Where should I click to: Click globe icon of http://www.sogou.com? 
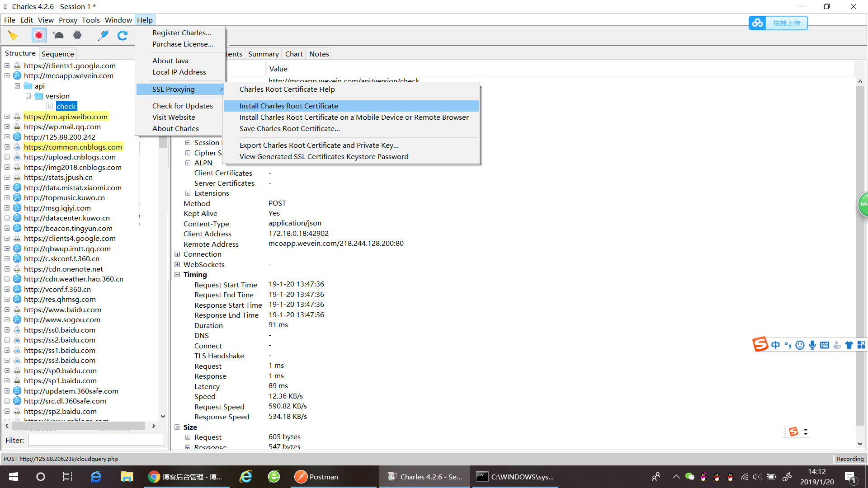17,319
